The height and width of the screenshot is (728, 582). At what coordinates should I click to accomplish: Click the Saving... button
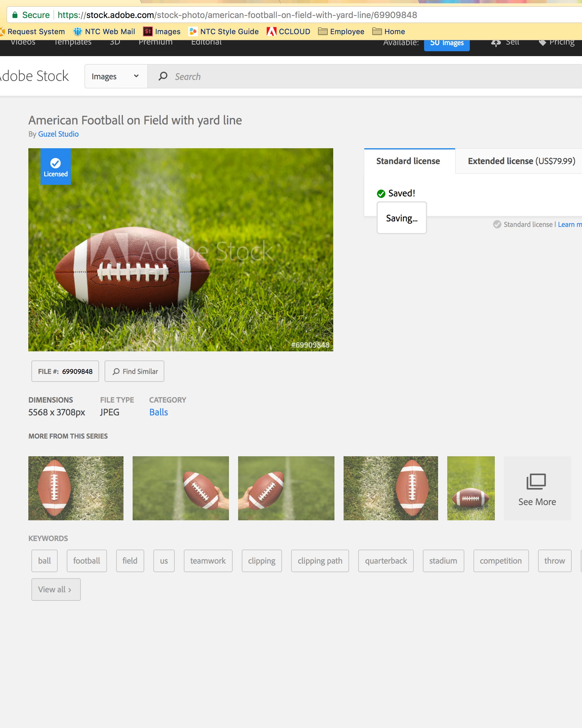(402, 218)
